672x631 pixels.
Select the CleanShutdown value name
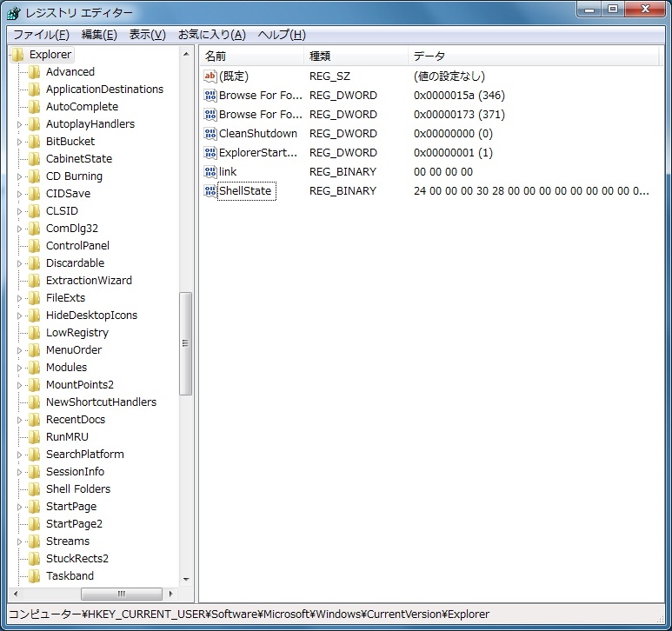(x=258, y=134)
